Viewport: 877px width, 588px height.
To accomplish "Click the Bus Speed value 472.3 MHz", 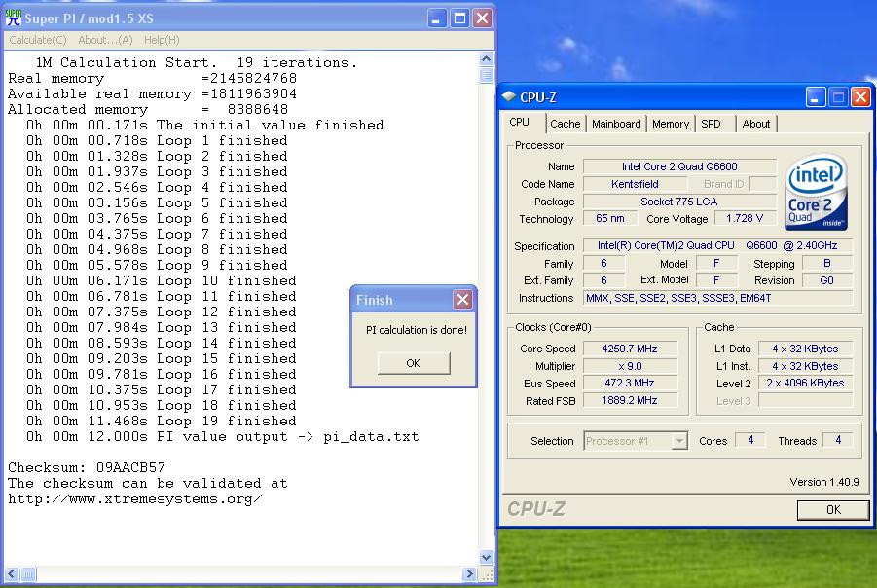I will (630, 384).
